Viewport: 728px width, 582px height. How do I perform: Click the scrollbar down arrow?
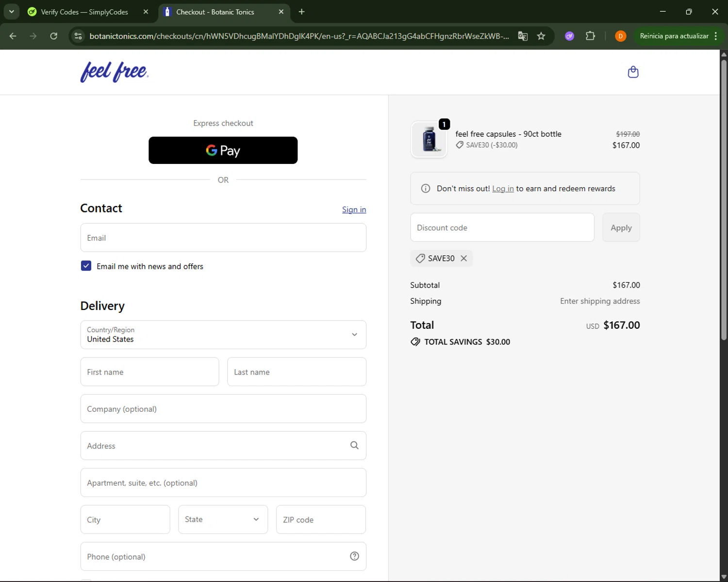(724, 577)
